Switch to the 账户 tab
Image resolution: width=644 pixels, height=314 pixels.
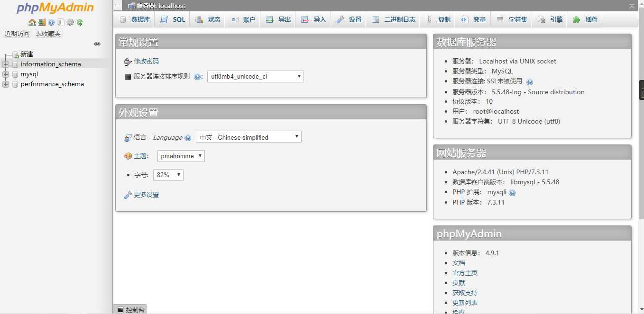point(243,19)
